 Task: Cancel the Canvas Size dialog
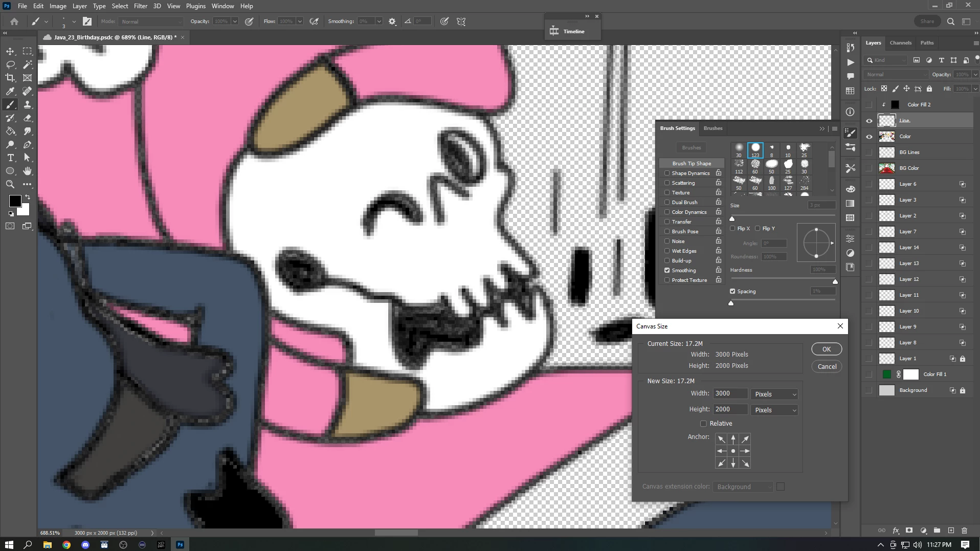827,366
